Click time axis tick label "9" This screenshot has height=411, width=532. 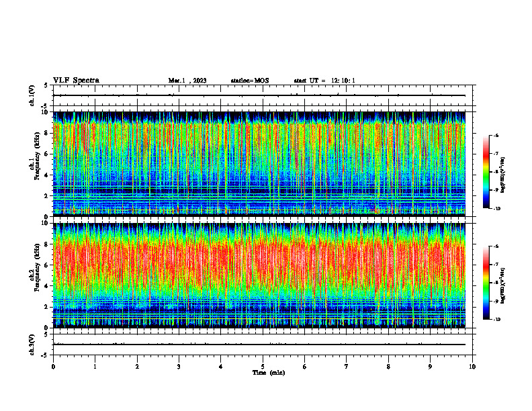[x=430, y=367]
